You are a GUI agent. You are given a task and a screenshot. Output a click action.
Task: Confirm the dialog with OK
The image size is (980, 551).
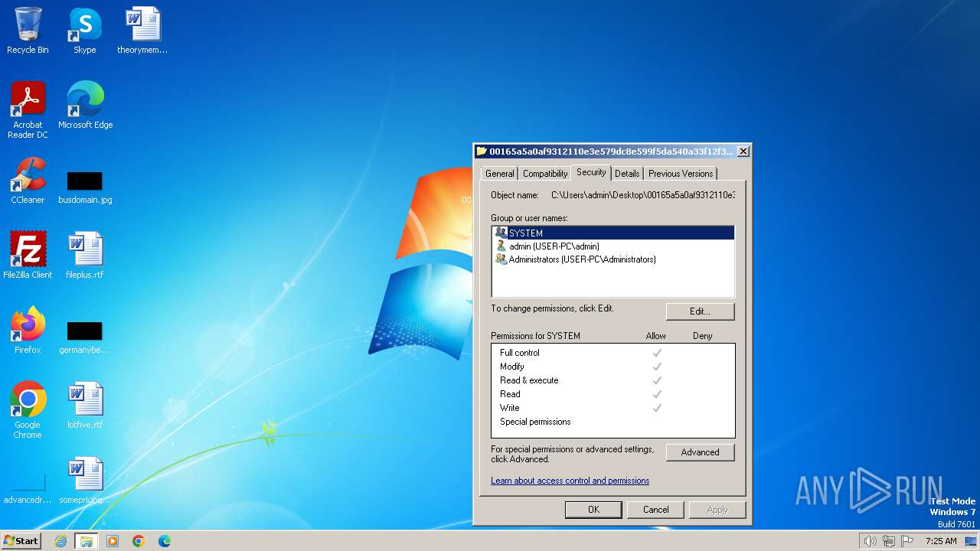[593, 510]
